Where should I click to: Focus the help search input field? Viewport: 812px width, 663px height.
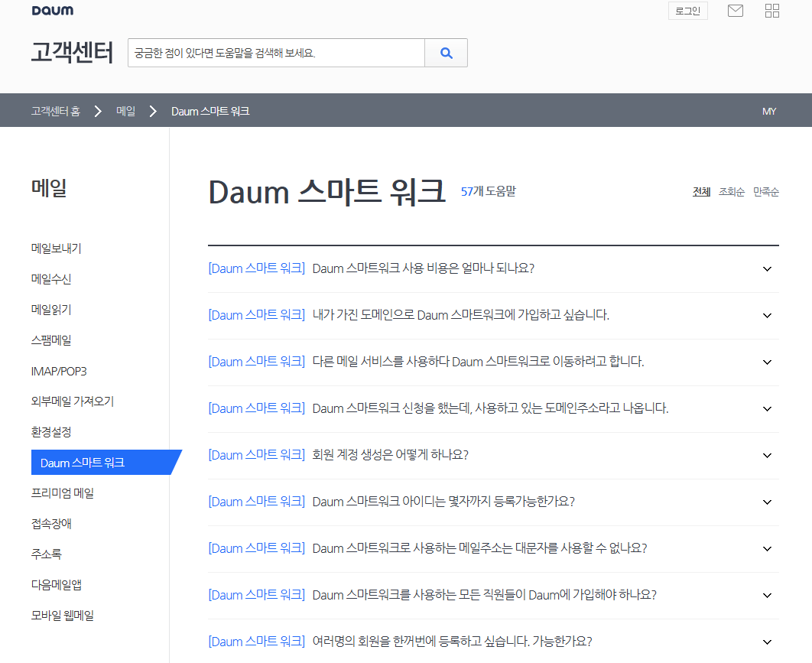click(276, 53)
